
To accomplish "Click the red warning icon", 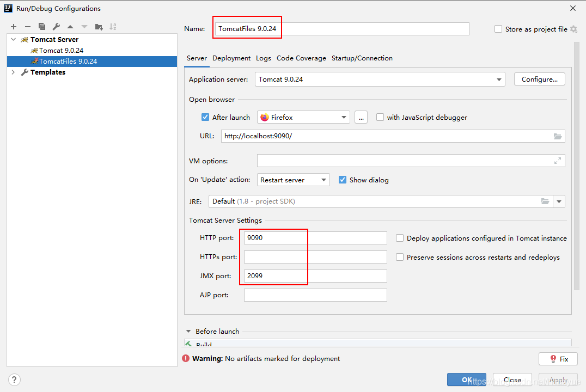I will click(x=186, y=358).
